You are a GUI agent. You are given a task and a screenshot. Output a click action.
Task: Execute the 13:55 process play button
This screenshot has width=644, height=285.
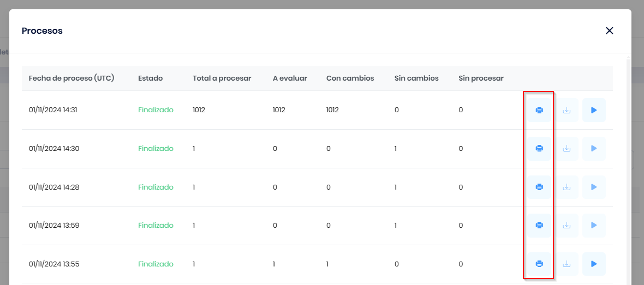[594, 264]
